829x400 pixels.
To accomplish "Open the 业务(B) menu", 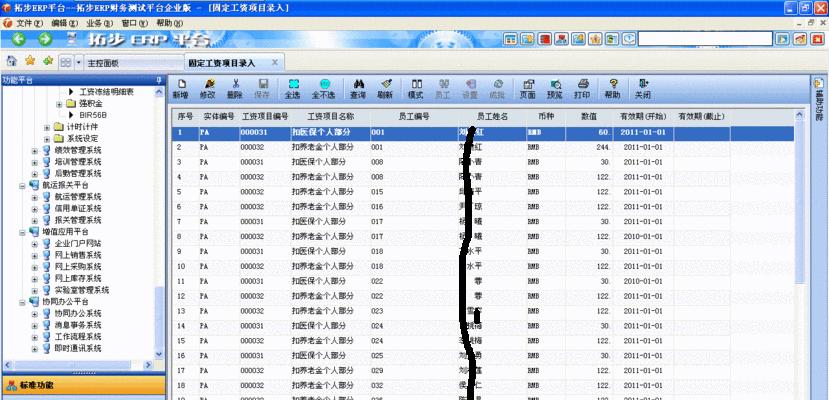I will click(100, 23).
